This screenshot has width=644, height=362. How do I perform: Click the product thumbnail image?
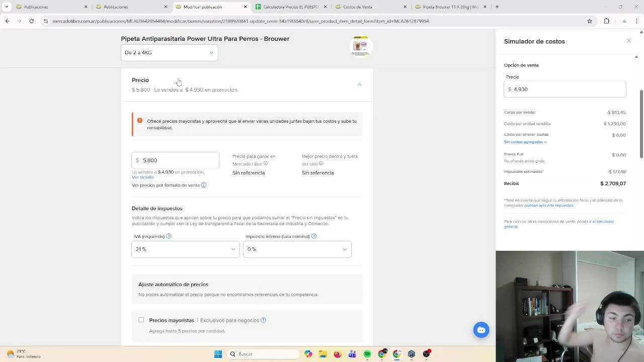click(360, 47)
